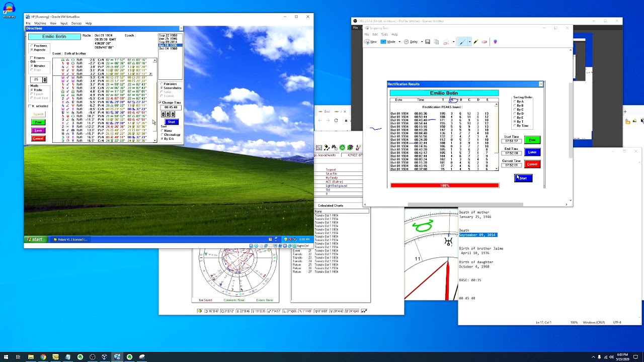Open the VirtualBox Machine menu
This screenshot has width=644, height=362.
(40, 23)
